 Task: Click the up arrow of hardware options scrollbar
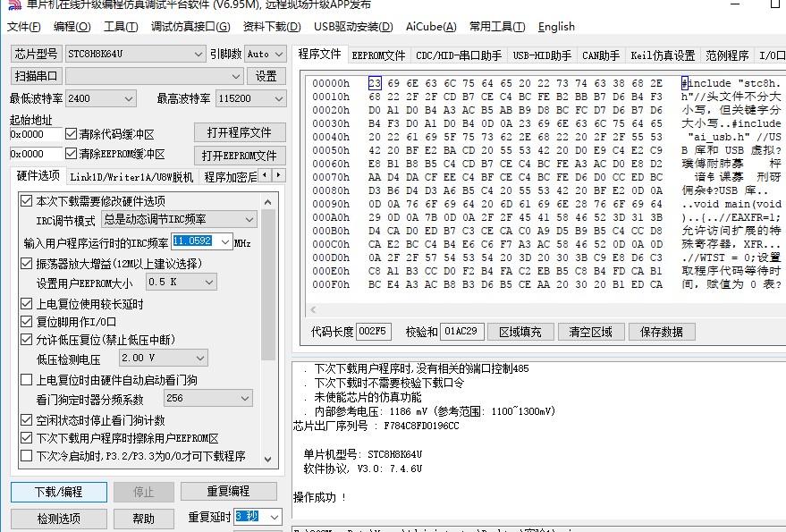(x=267, y=202)
